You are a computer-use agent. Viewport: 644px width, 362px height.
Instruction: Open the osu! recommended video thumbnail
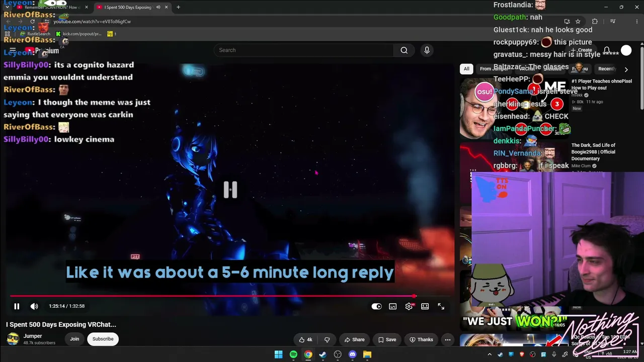(514, 108)
